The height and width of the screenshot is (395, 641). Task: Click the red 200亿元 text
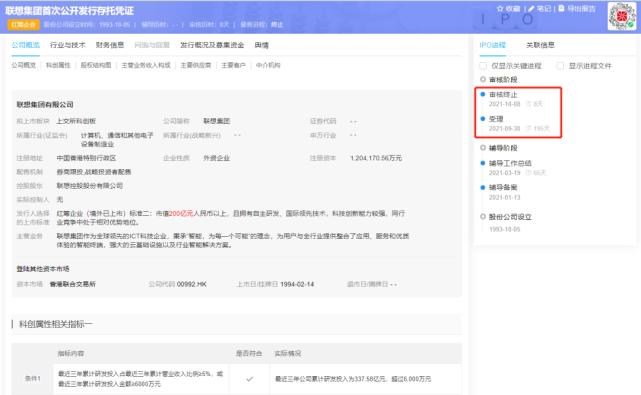point(181,213)
